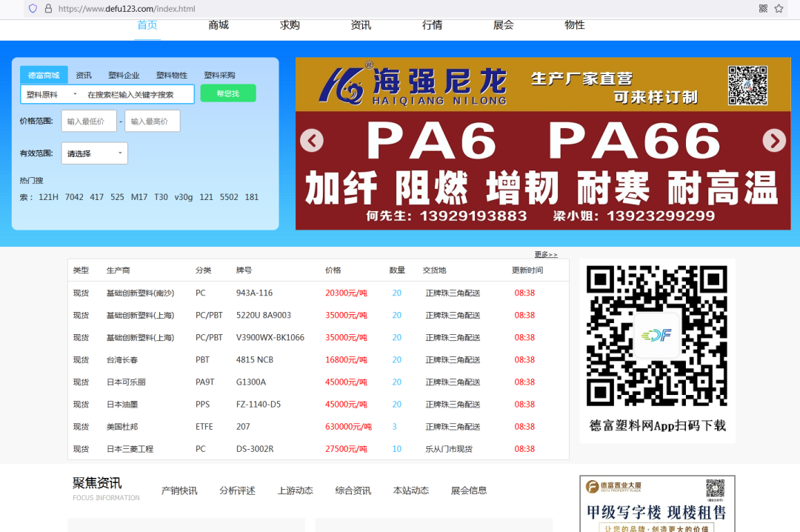Click hot search term v30g
800x532 pixels.
(184, 197)
